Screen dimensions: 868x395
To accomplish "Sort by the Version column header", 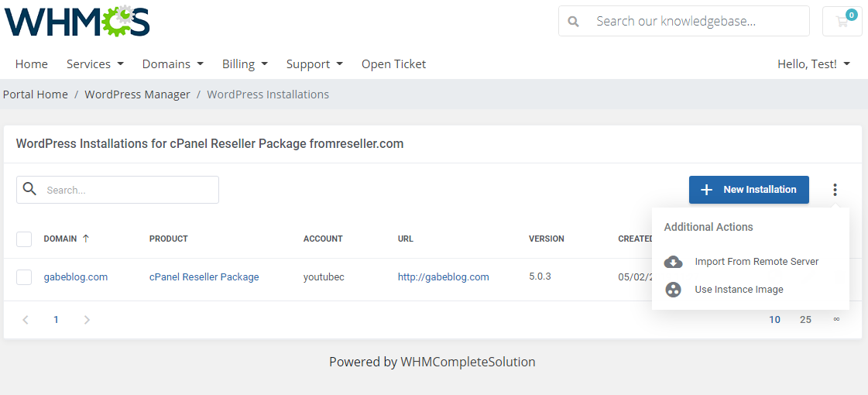I will (547, 239).
